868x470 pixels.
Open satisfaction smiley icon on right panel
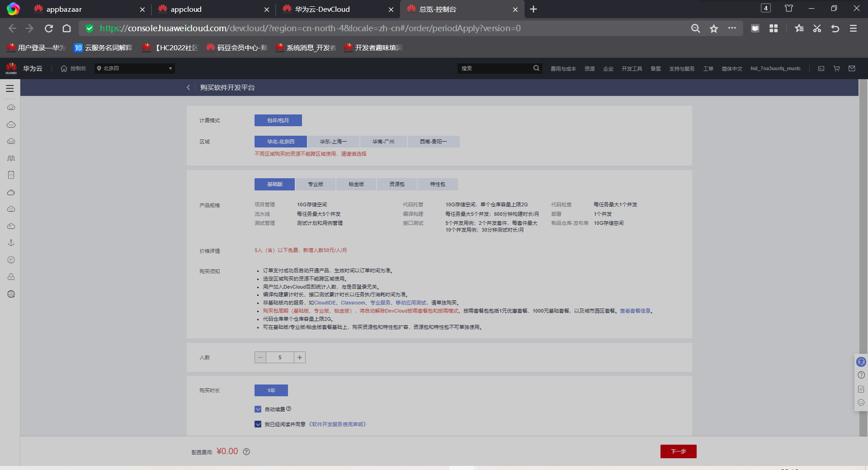[861, 403]
